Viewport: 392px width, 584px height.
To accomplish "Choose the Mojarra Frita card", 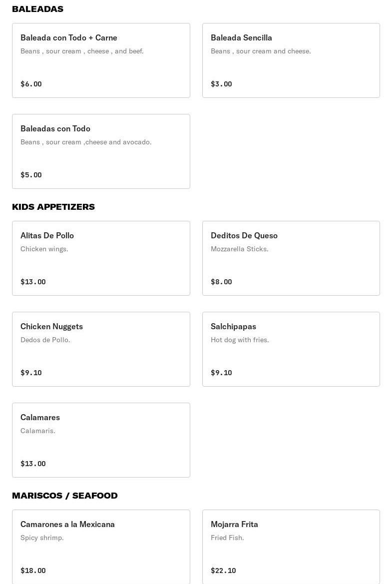I will pyautogui.click(x=291, y=547).
